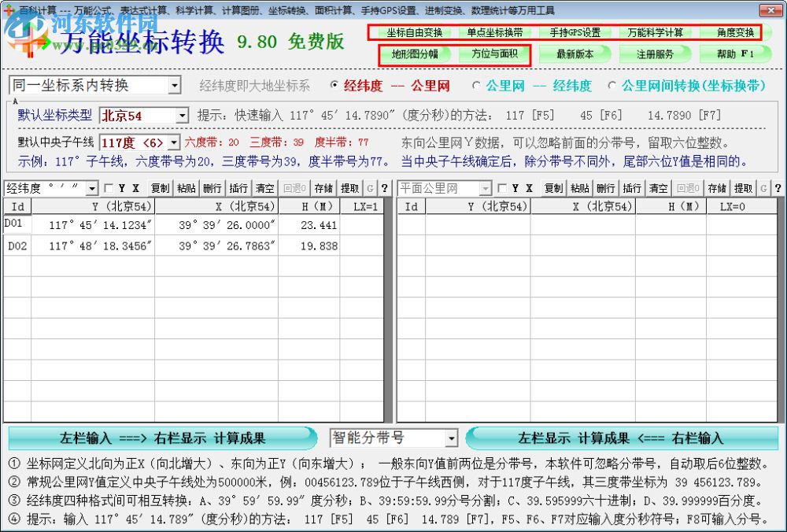Click the 复制 copy icon in left panel
The width and height of the screenshot is (787, 532).
(161, 189)
